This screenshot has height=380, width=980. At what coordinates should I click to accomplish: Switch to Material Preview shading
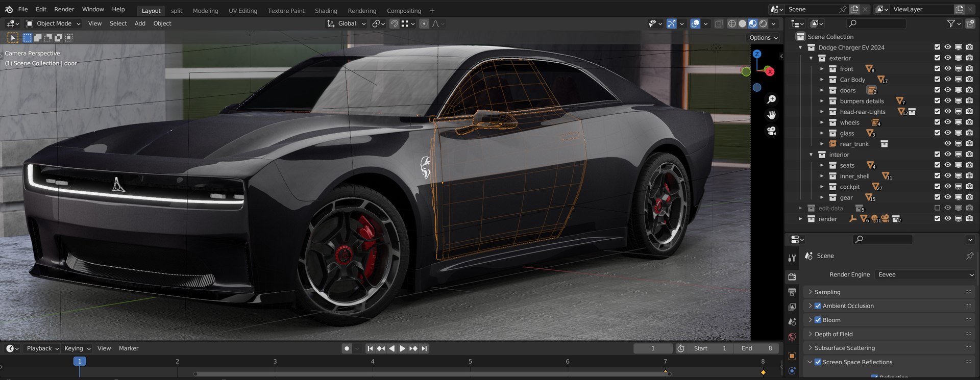click(x=753, y=23)
